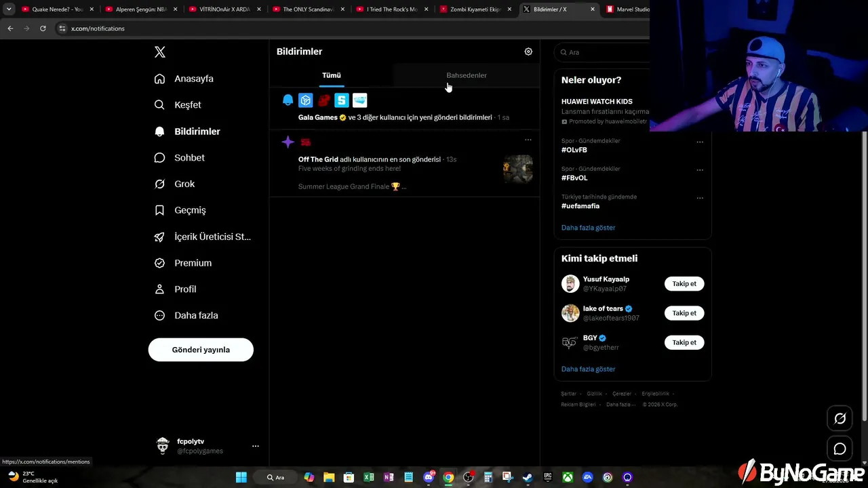Open File Explorer from the taskbar
868x488 pixels.
[329, 477]
